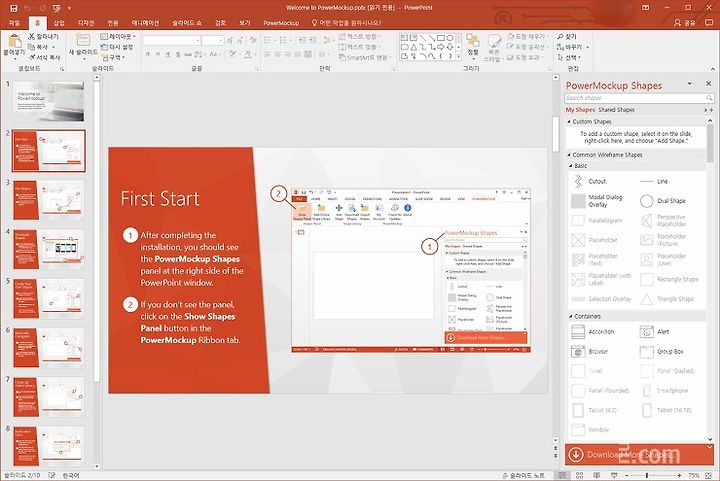Open the File (파일) tab
Screen dimensions: 720x481
[14, 22]
